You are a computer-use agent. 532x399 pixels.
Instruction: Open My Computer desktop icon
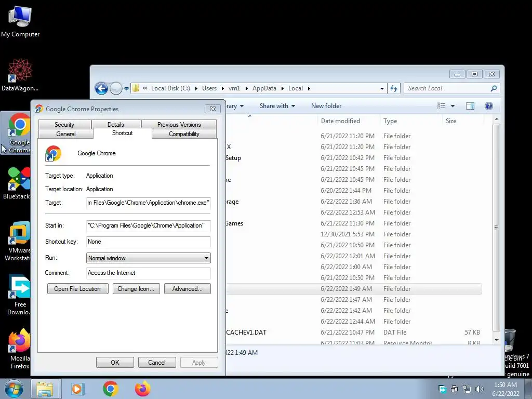pos(20,21)
